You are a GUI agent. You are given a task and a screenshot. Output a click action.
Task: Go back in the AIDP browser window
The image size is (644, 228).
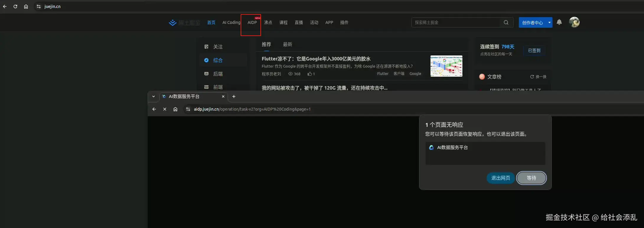[154, 109]
